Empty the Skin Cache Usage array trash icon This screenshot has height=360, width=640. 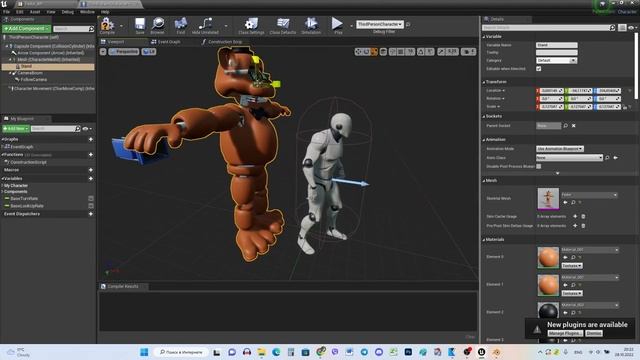point(583,216)
